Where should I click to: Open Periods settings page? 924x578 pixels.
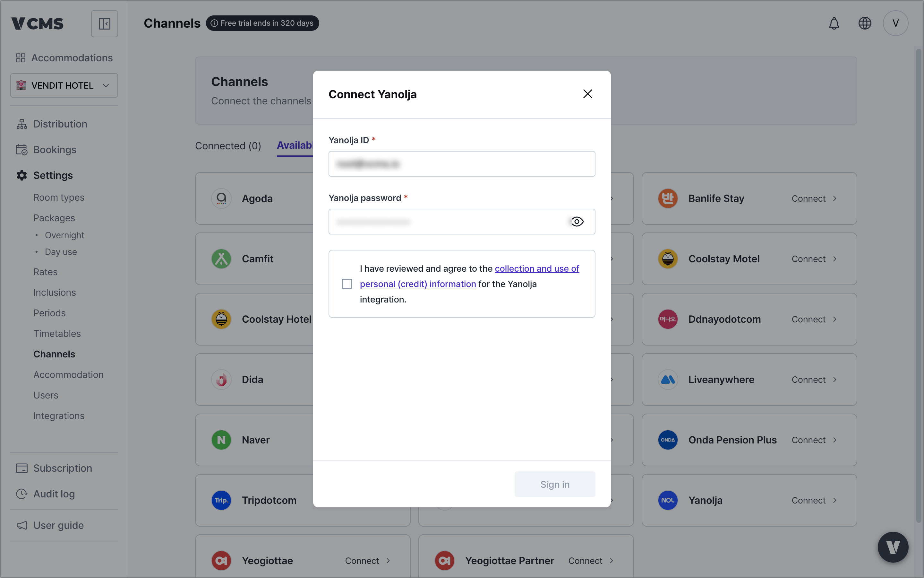point(49,313)
